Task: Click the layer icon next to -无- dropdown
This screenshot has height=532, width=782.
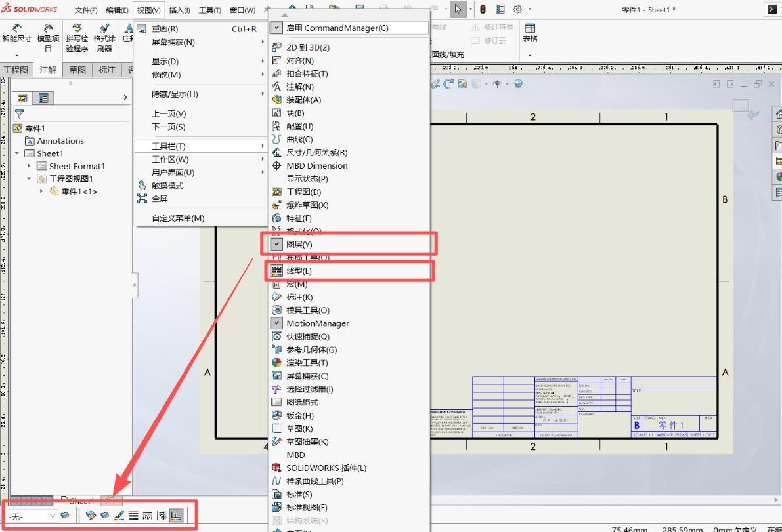Action: [65, 515]
